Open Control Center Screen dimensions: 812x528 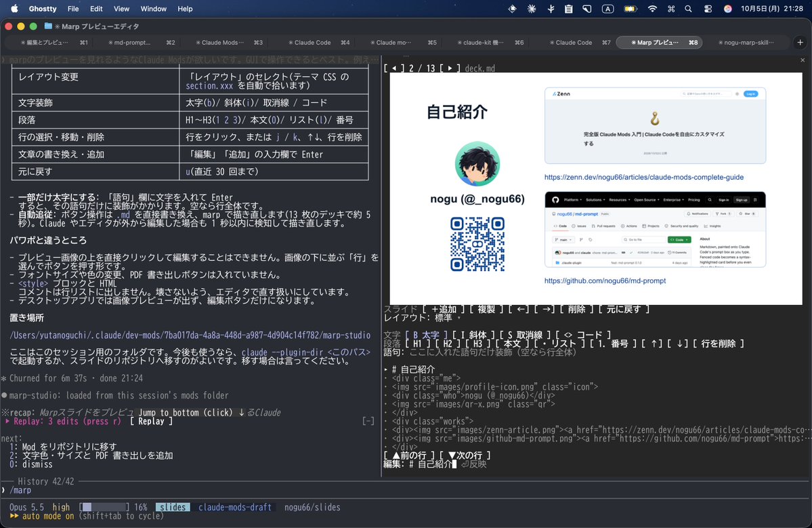tap(708, 8)
